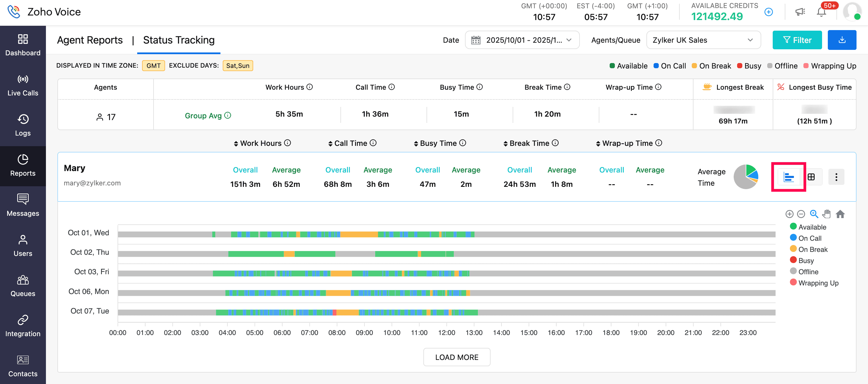Open Live Calls in the sidebar
Screen dimensions: 868x384
coord(23,85)
